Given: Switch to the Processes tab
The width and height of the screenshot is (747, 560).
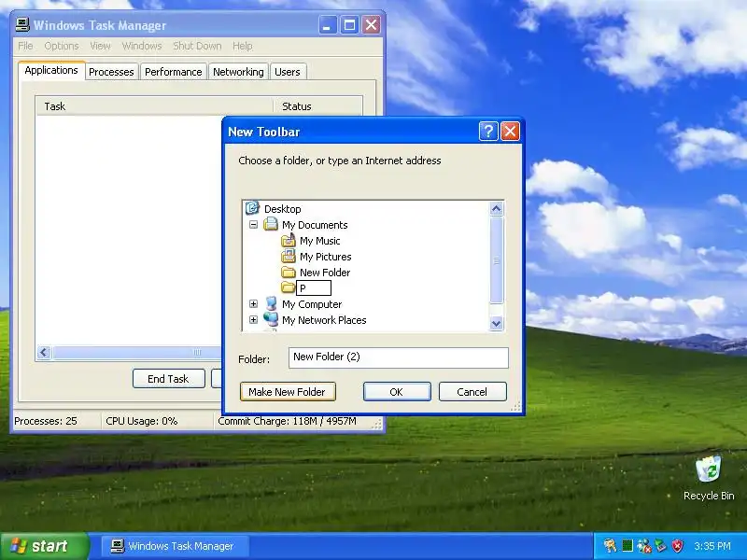Looking at the screenshot, I should pyautogui.click(x=111, y=72).
